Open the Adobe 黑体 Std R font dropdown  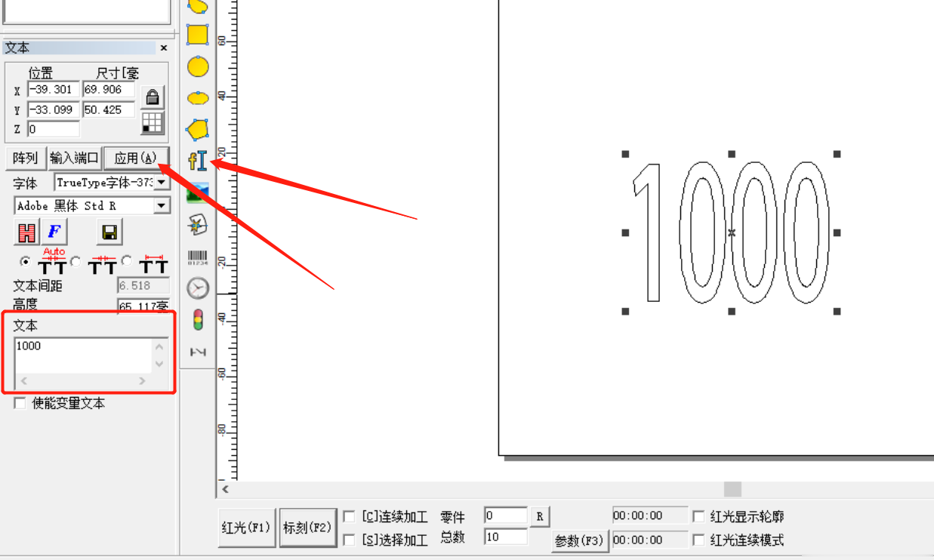(162, 206)
